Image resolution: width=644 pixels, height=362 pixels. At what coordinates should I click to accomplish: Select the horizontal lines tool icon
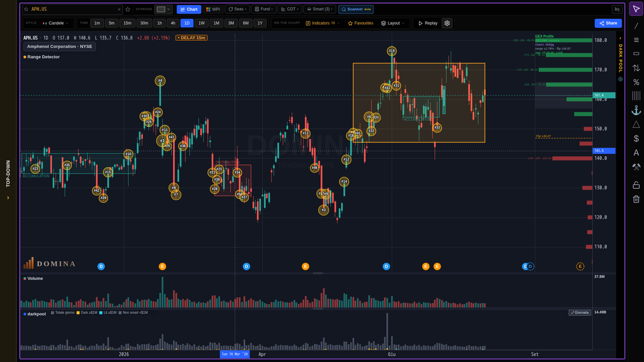[x=636, y=40]
